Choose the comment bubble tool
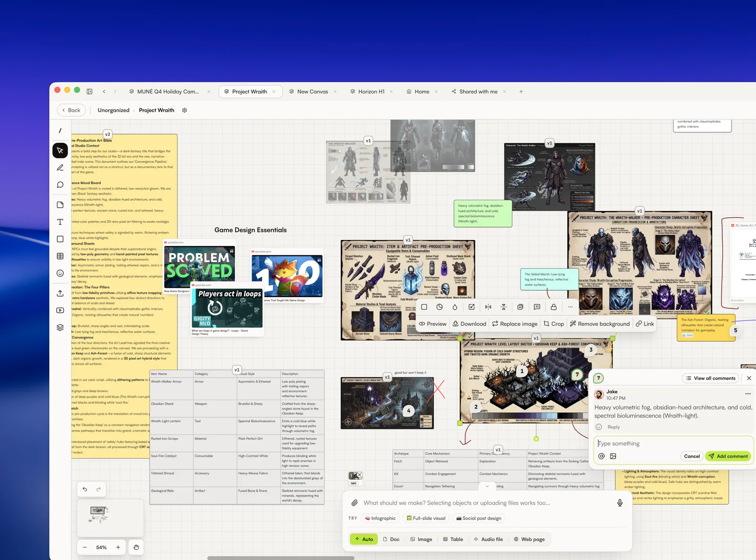The width and height of the screenshot is (756, 560). tap(60, 185)
